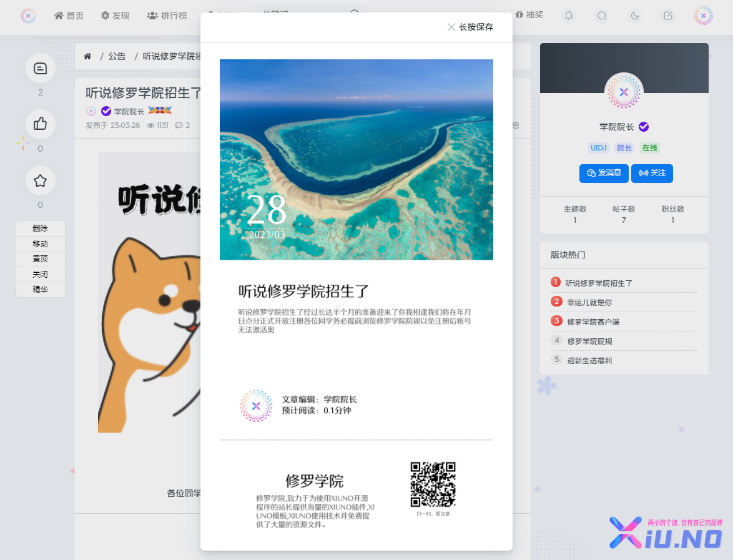The width and height of the screenshot is (733, 560).
Task: Click profile card name 学院院长
Action: [x=617, y=127]
